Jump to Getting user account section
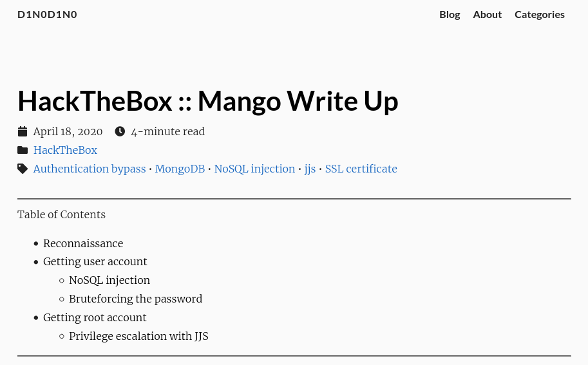The width and height of the screenshot is (588, 365). pyautogui.click(x=95, y=261)
